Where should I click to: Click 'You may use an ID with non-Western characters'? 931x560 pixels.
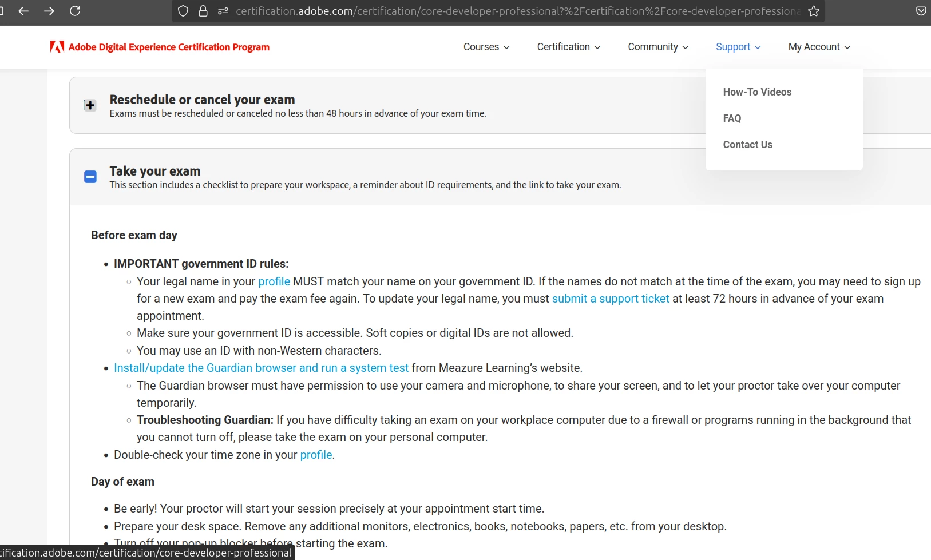pos(259,351)
